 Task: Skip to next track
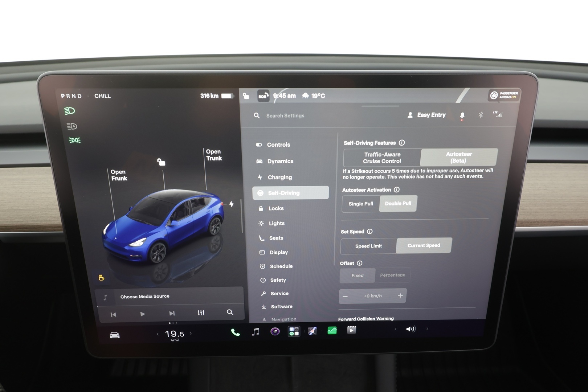(x=172, y=313)
